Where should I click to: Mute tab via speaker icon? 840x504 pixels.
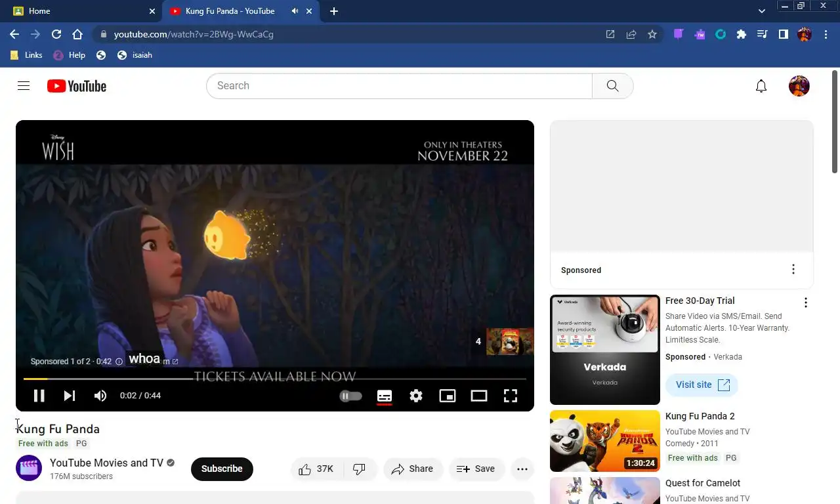(295, 11)
